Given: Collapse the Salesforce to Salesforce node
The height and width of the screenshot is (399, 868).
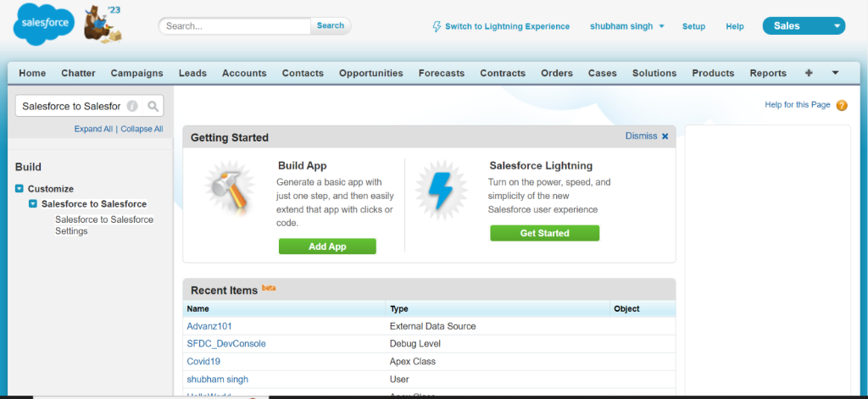Looking at the screenshot, I should (x=33, y=204).
